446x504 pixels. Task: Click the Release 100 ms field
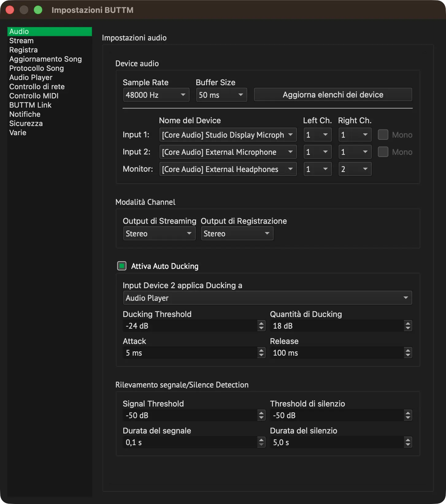[x=337, y=353]
